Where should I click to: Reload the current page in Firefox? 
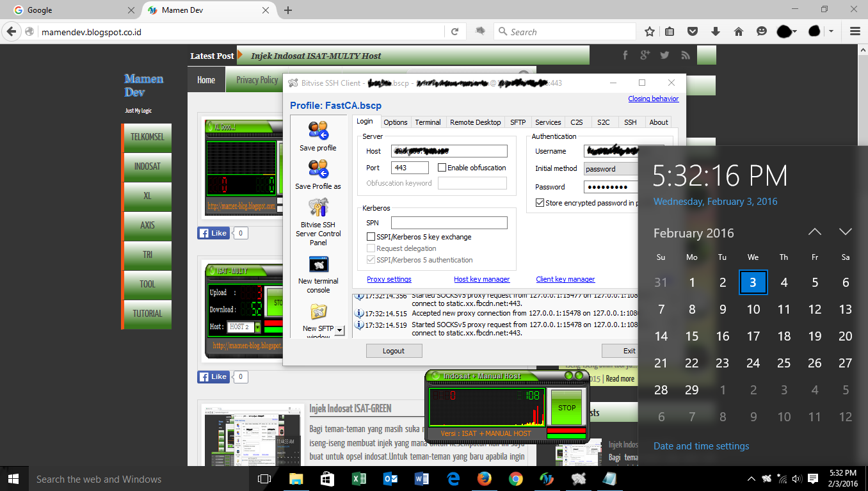click(x=454, y=31)
